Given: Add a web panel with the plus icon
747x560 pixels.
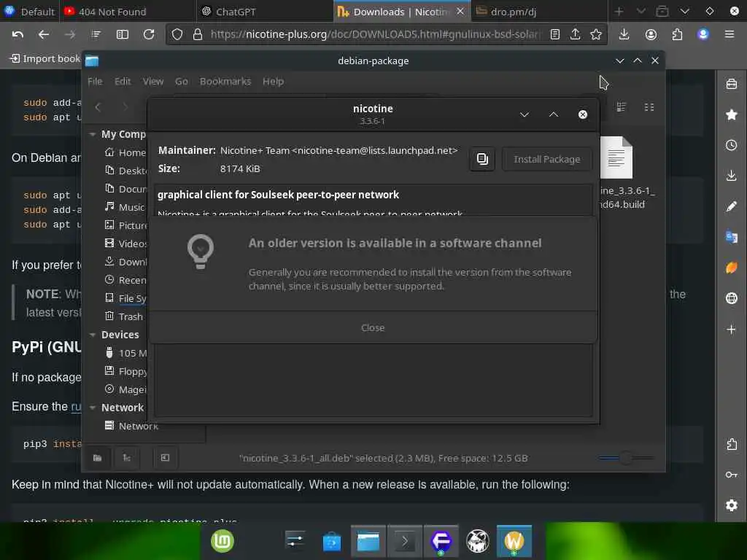Looking at the screenshot, I should coord(731,329).
